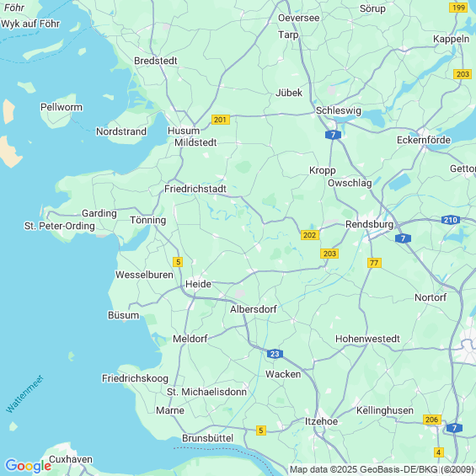Click the yellow 199 road shield
Screen dimensions: 476x476
coord(458,8)
